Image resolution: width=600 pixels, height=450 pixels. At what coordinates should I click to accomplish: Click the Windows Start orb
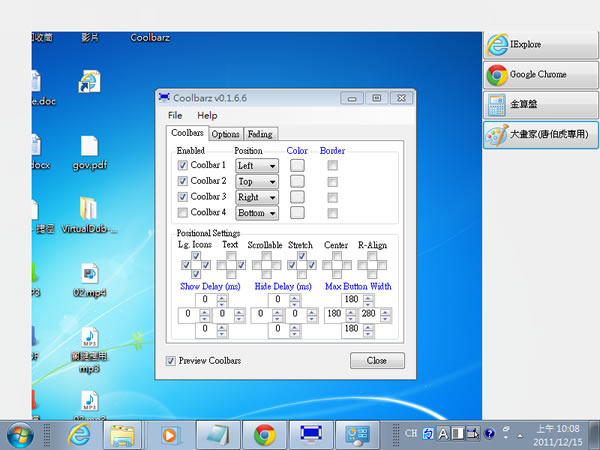(x=20, y=435)
